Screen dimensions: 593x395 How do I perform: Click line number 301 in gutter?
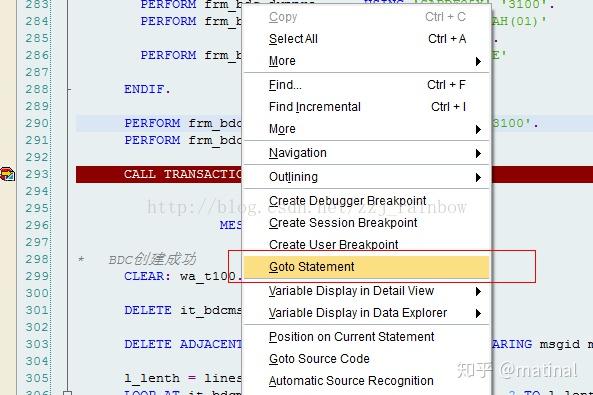(x=37, y=311)
